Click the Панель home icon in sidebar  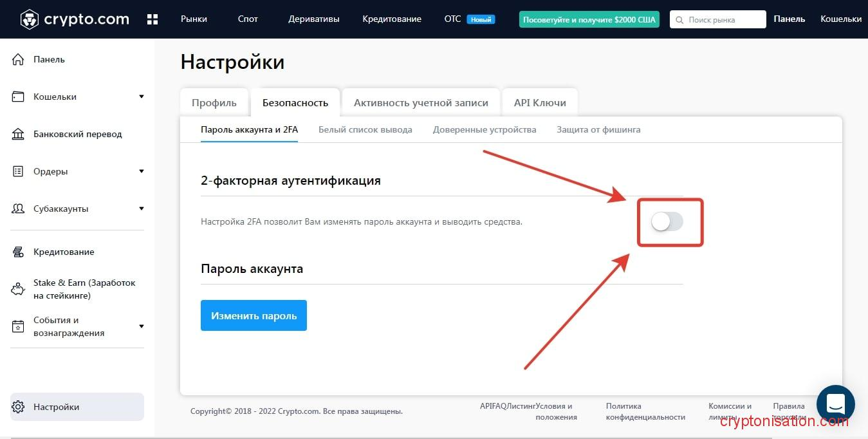[18, 59]
